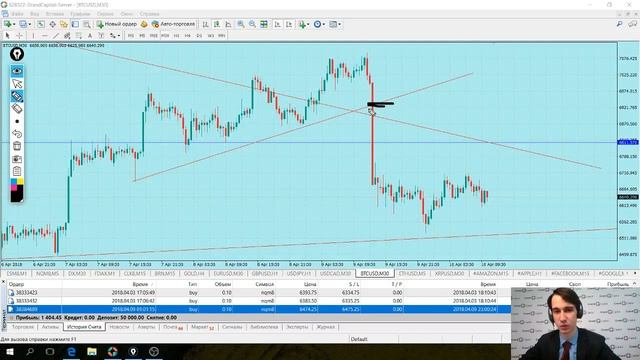Open the Графики menu

pyautogui.click(x=80, y=14)
